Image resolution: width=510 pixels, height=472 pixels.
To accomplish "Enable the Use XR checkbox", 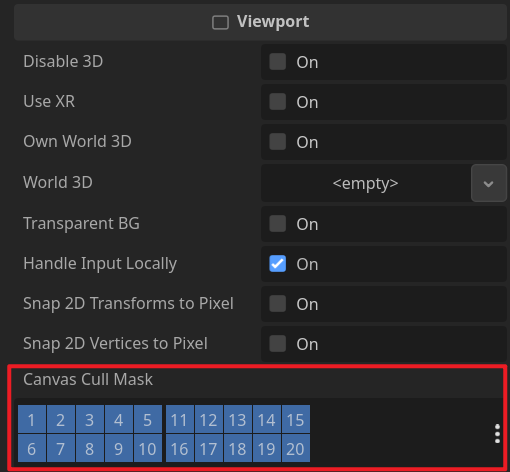I will [x=277, y=102].
